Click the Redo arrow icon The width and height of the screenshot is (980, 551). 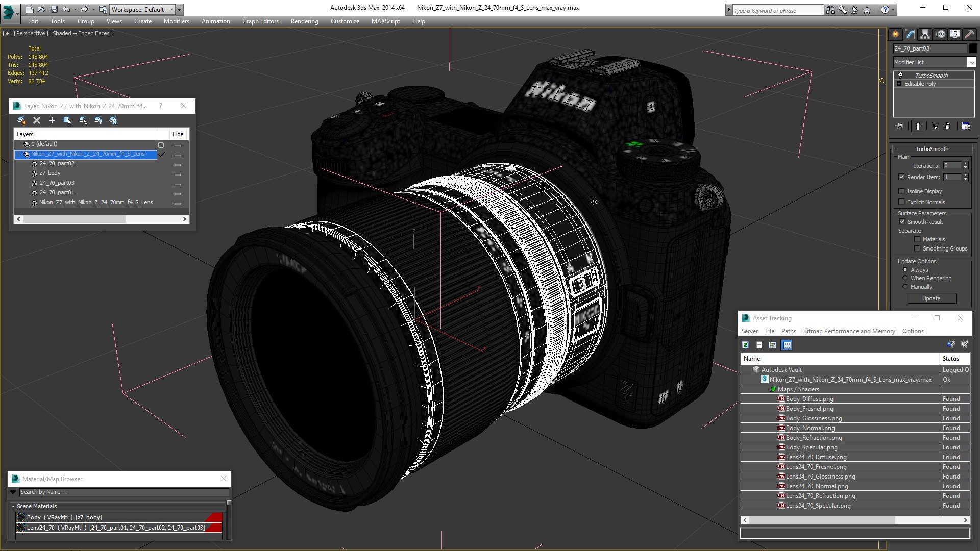tap(84, 9)
